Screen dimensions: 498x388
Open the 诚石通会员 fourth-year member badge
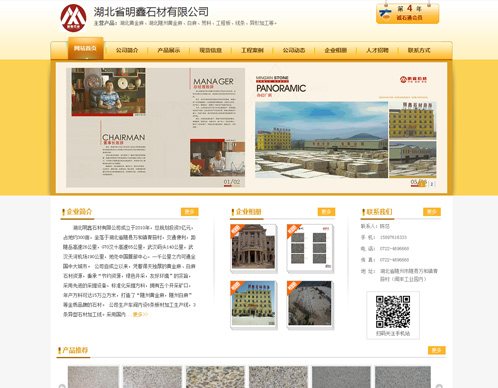pos(407,14)
